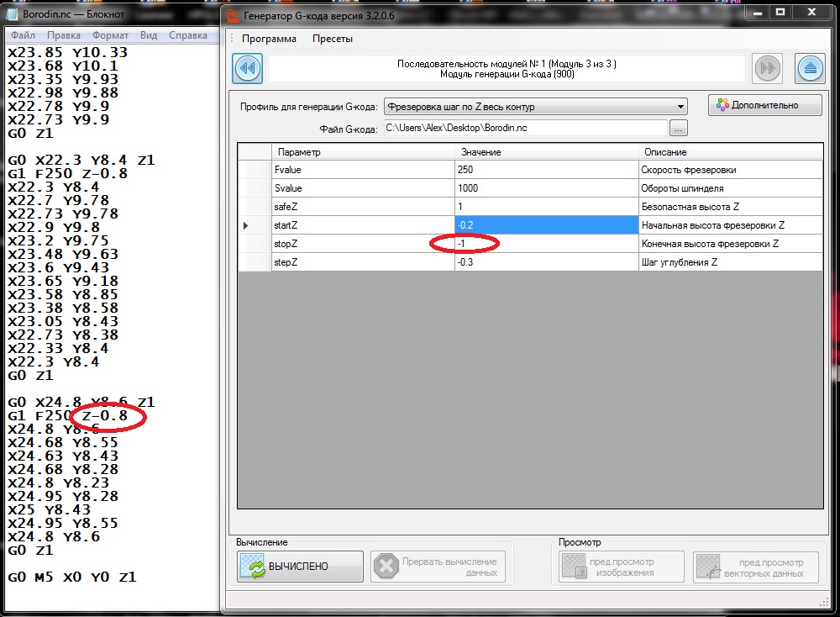840x617 pixels.
Task: Click the next module double-arrow button
Action: click(x=767, y=69)
